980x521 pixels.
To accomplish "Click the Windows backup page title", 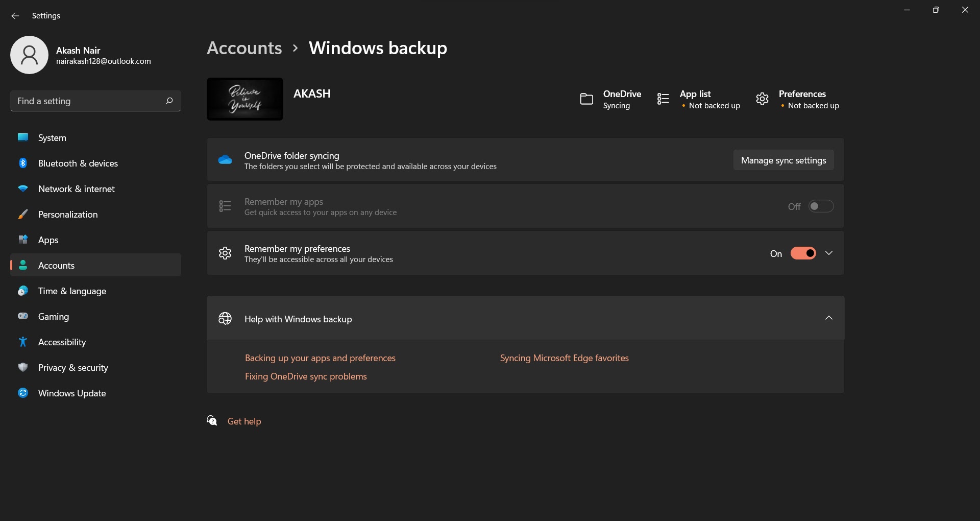I will [x=378, y=48].
